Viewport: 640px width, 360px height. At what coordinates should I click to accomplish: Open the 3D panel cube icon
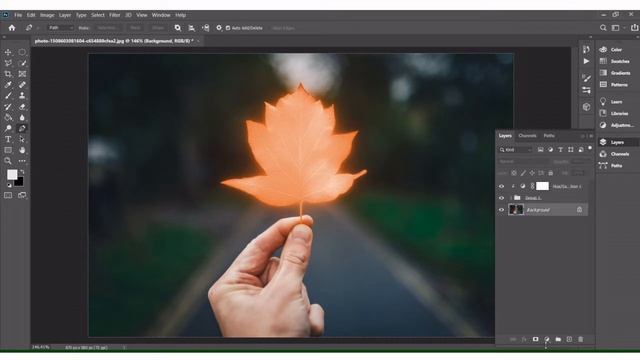coord(587,107)
